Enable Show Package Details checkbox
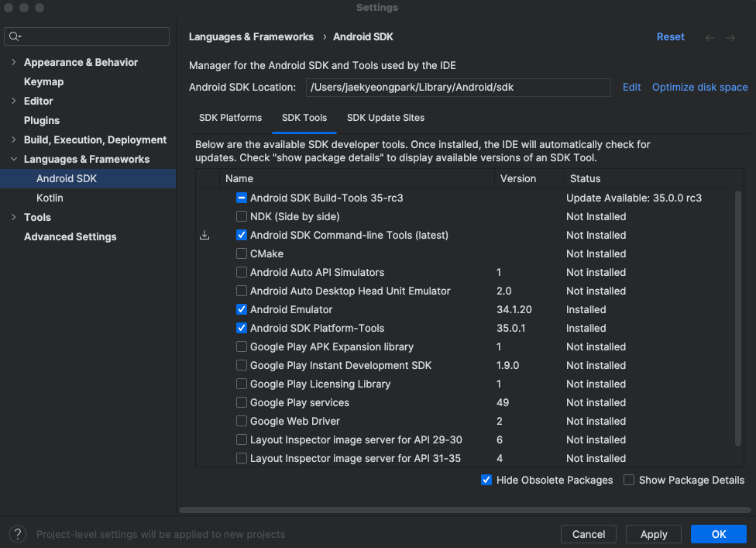Screen dimensions: 756x548 pos(629,480)
